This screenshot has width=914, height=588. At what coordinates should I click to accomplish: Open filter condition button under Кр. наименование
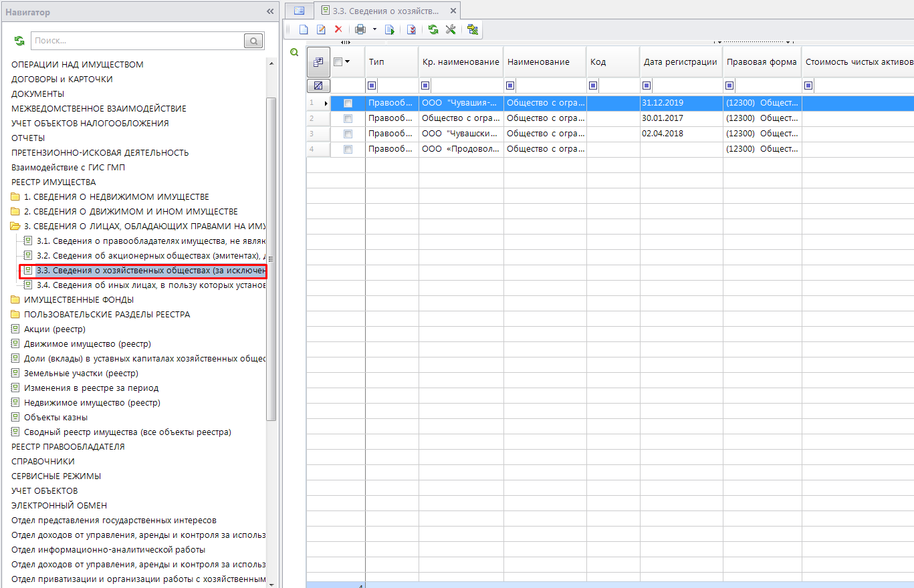click(x=426, y=86)
